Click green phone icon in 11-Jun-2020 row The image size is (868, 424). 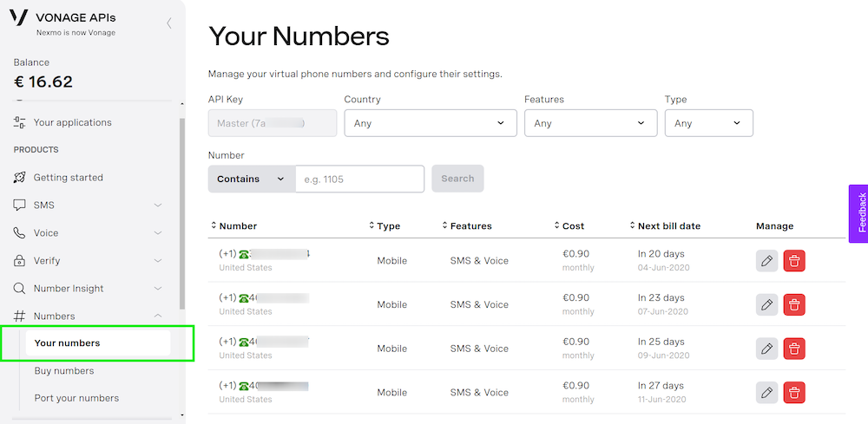point(244,387)
